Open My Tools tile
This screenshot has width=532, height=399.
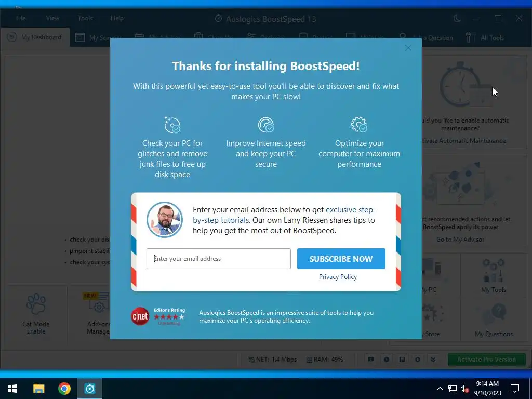[494, 275]
